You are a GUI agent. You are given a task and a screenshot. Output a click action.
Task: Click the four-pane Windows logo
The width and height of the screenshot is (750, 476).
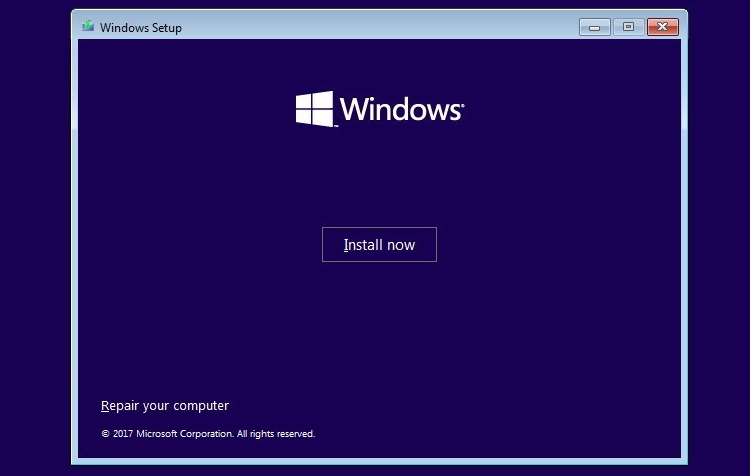[x=314, y=108]
